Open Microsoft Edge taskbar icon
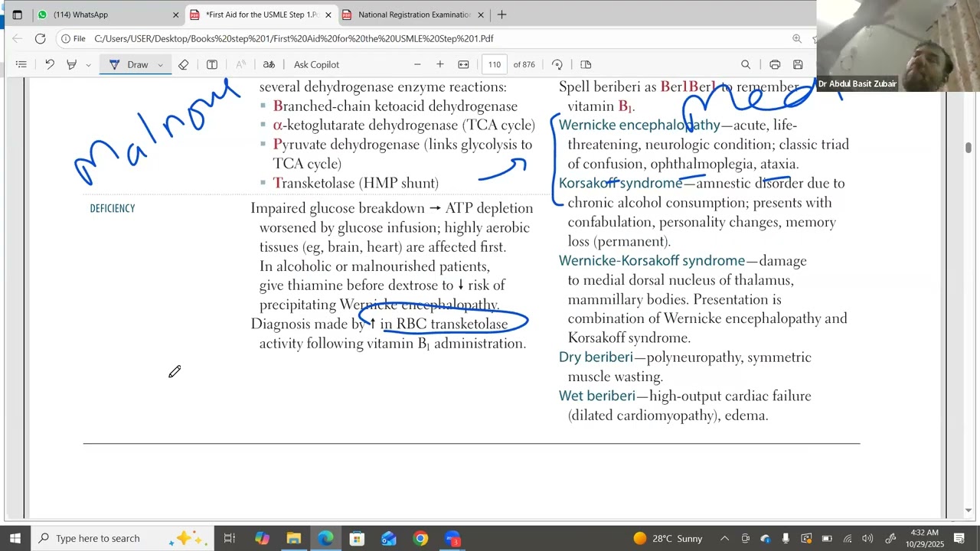 point(325,538)
